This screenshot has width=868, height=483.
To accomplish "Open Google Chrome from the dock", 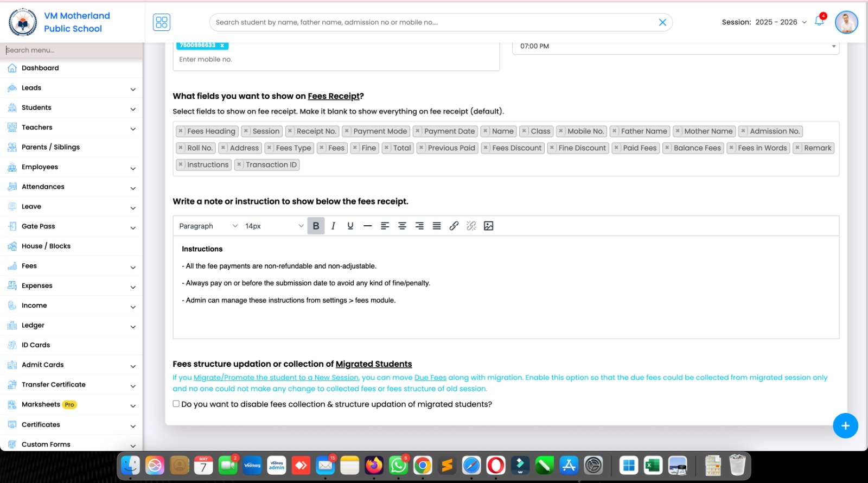I will 423,466.
